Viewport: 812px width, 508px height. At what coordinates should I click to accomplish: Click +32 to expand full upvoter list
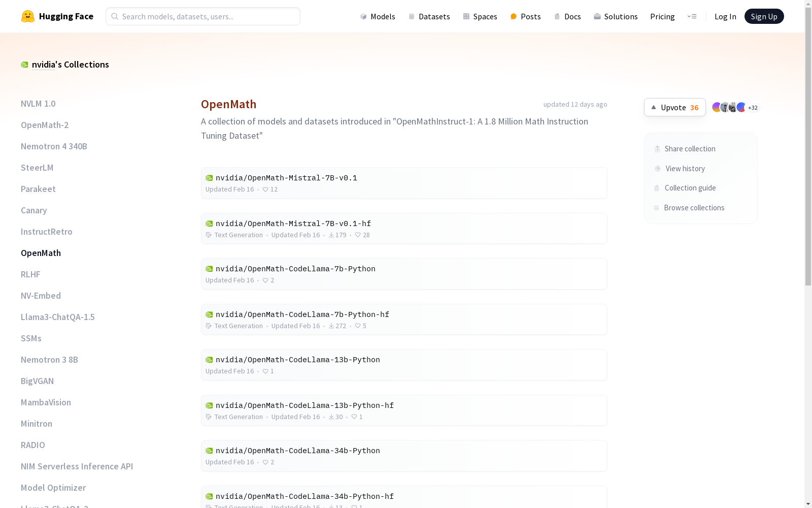[752, 107]
